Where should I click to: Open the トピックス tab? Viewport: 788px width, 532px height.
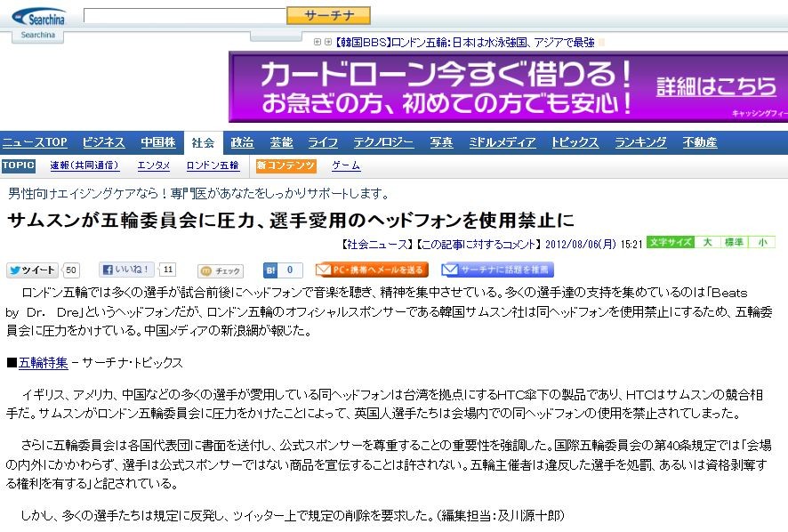(x=575, y=142)
